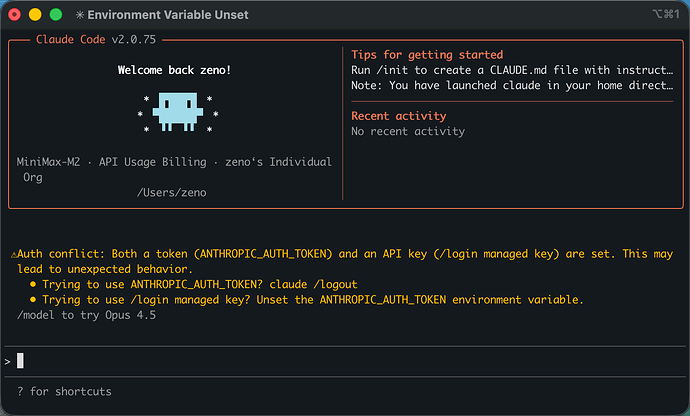690x416 pixels.
Task: Click the 'Run /init to create' tip line
Action: pyautogui.click(x=512, y=70)
